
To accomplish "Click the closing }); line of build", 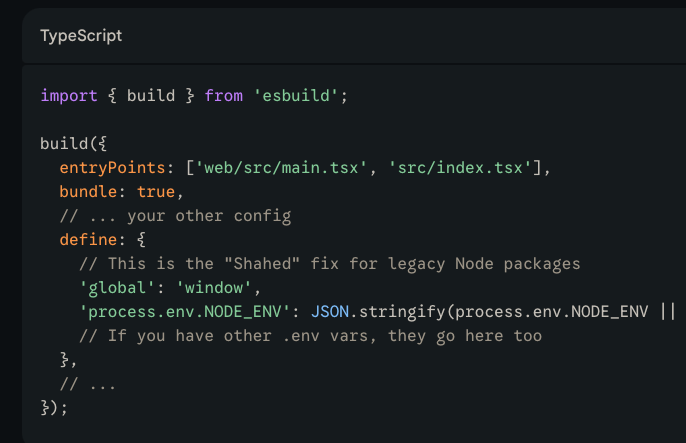I will (x=54, y=407).
